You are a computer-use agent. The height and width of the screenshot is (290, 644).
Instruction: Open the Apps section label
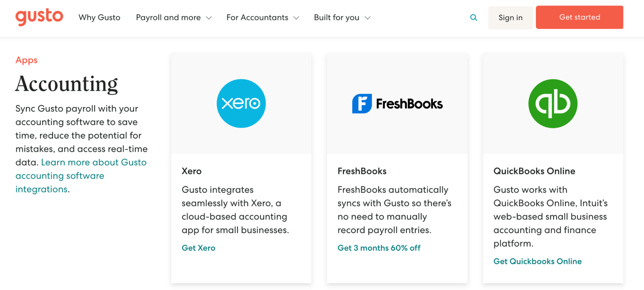pos(26,60)
